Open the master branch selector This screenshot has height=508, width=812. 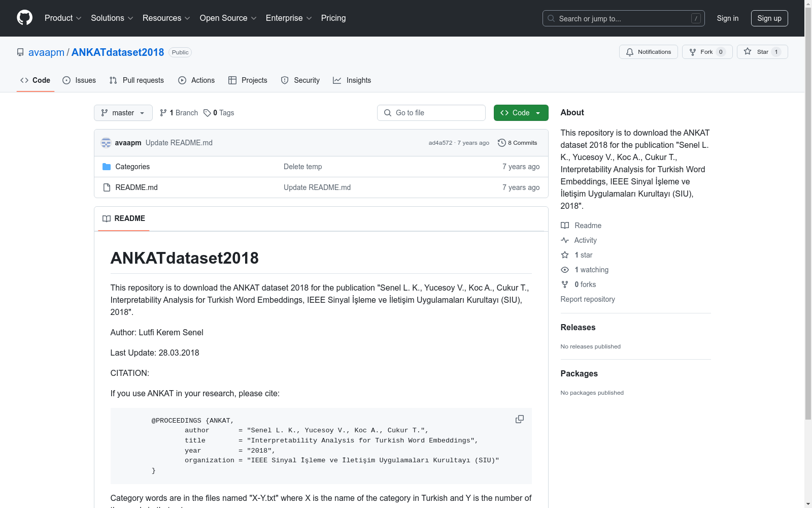pyautogui.click(x=123, y=113)
